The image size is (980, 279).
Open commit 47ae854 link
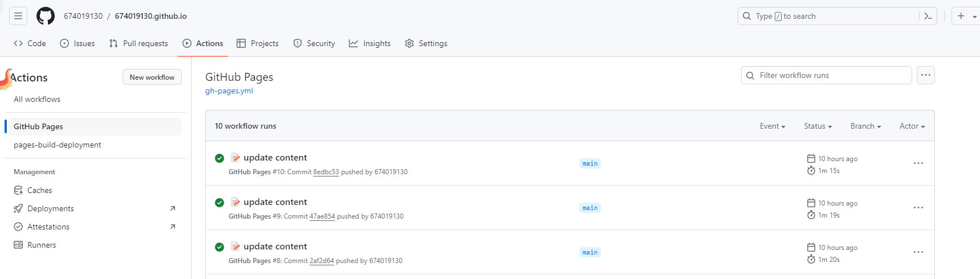[x=322, y=216]
